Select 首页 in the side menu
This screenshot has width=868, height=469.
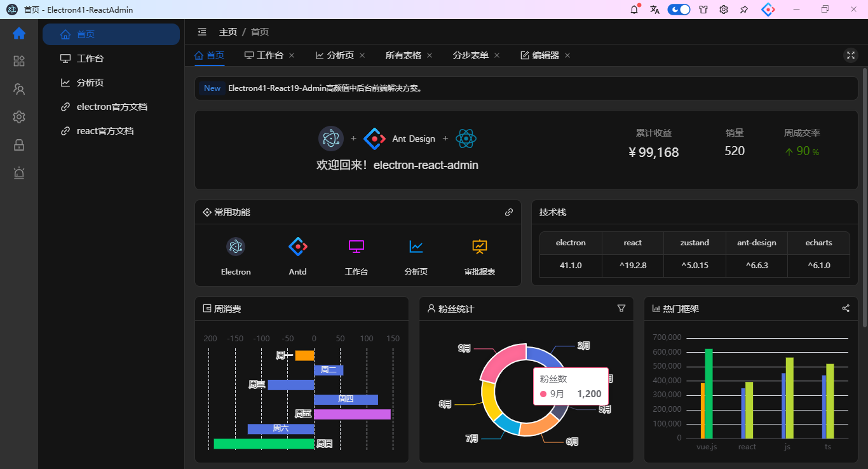coord(111,34)
